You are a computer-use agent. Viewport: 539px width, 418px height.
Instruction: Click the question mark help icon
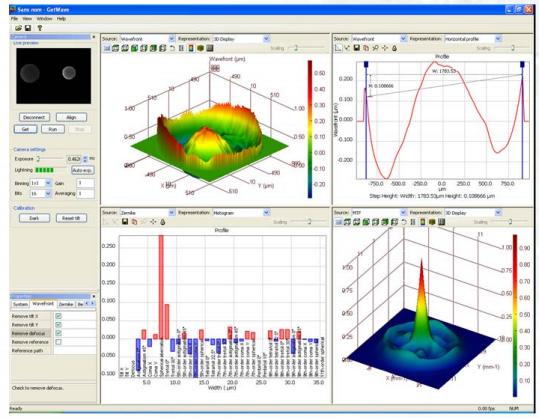pos(40,28)
